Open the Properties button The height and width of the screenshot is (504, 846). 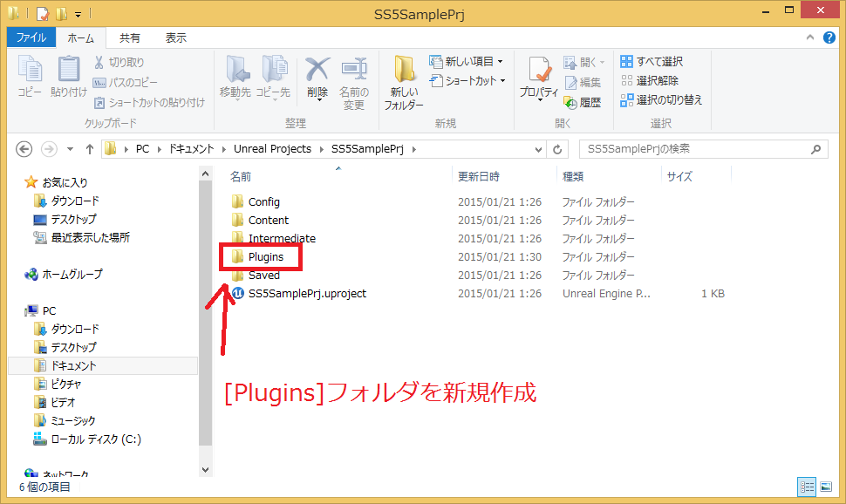[x=538, y=78]
